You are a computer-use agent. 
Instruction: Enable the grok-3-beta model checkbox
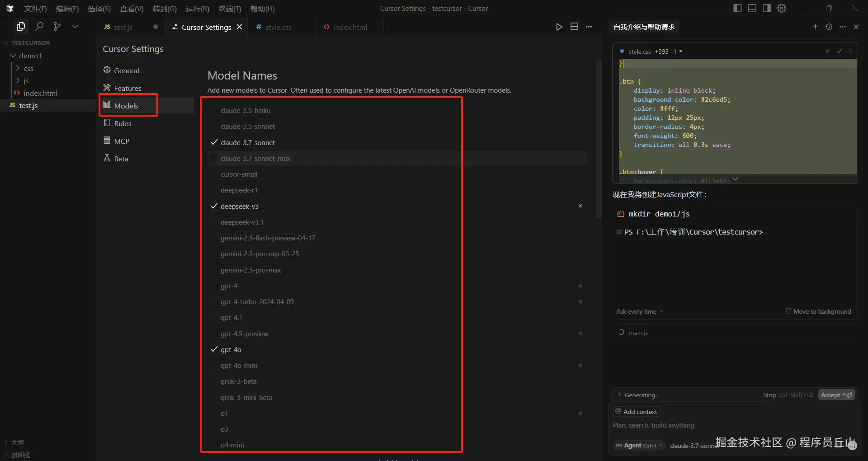point(214,381)
